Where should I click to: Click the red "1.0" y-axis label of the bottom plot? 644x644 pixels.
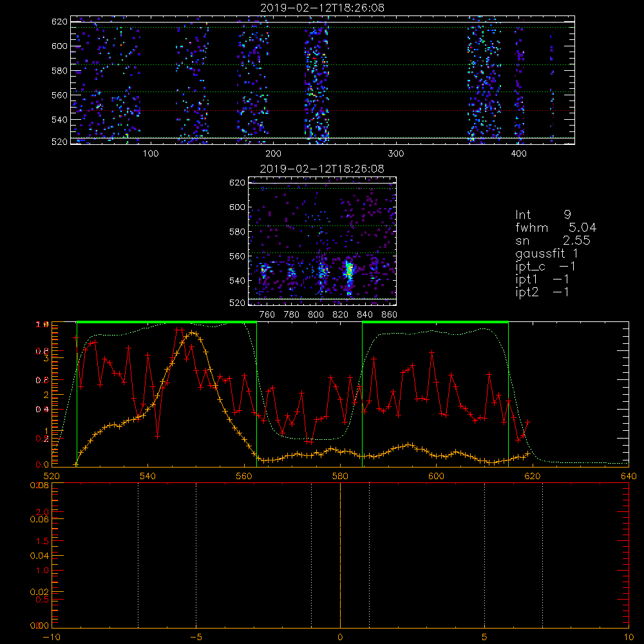pyautogui.click(x=43, y=571)
